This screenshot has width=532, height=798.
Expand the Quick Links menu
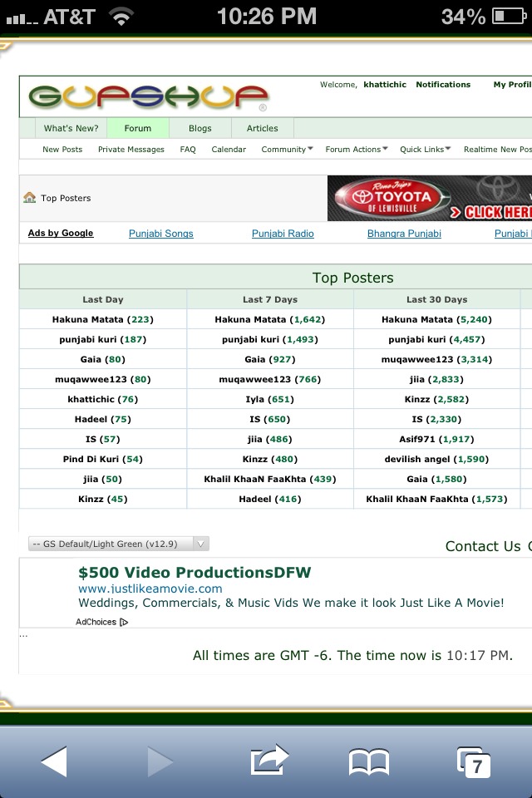(x=425, y=149)
